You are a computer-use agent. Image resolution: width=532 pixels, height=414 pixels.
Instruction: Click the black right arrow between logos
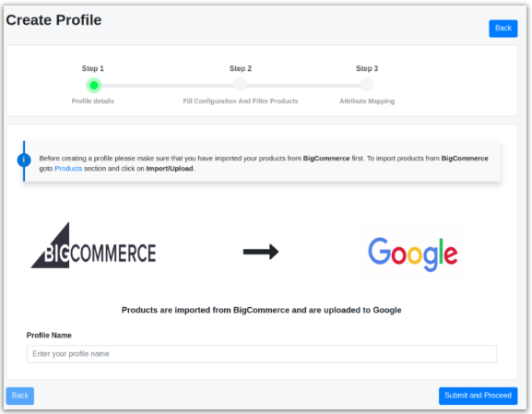(261, 252)
